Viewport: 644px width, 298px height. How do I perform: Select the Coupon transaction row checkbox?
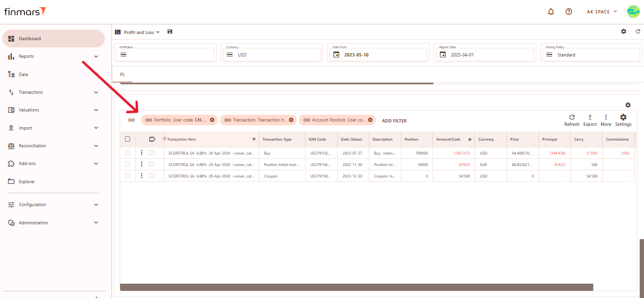point(127,176)
